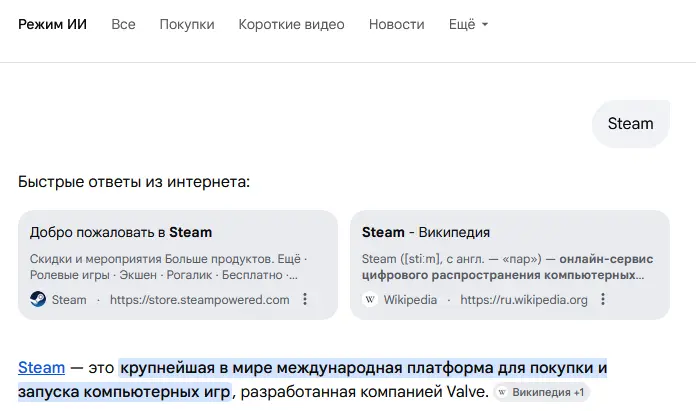Click the Wikipedia W icon in second card

click(x=370, y=299)
